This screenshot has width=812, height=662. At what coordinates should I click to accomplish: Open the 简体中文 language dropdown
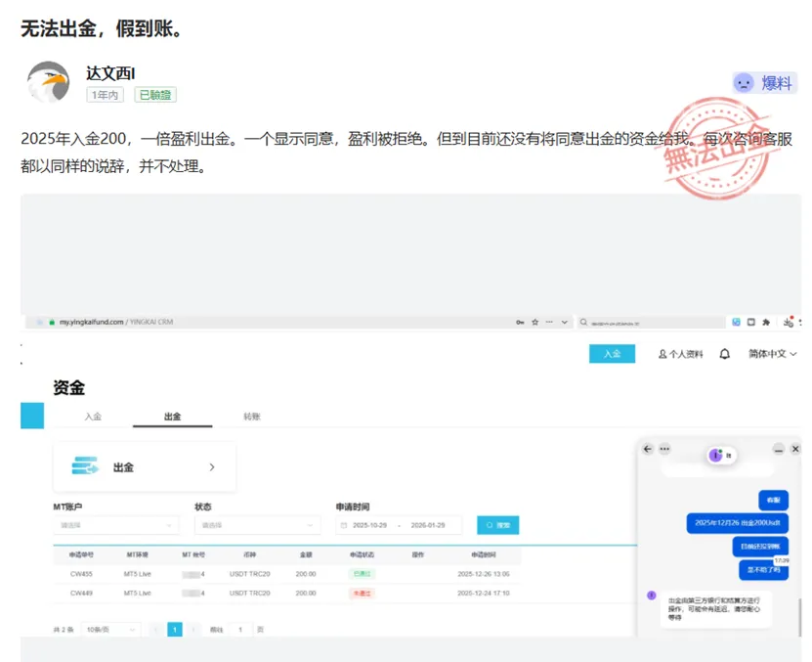(x=772, y=354)
